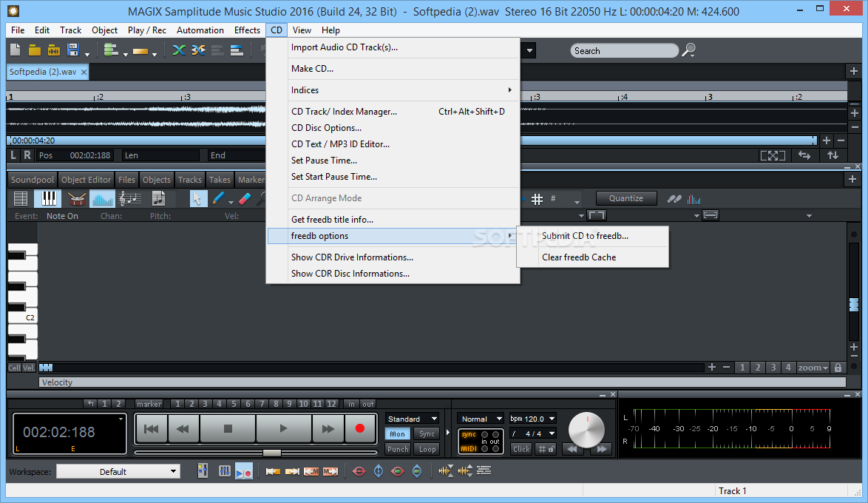Select the drum editor icon

click(x=76, y=198)
